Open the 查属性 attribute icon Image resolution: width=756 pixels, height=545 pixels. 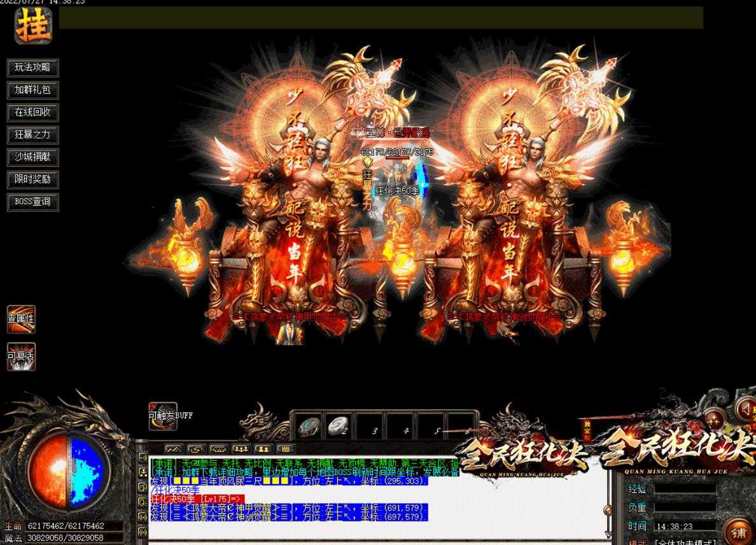[x=21, y=319]
